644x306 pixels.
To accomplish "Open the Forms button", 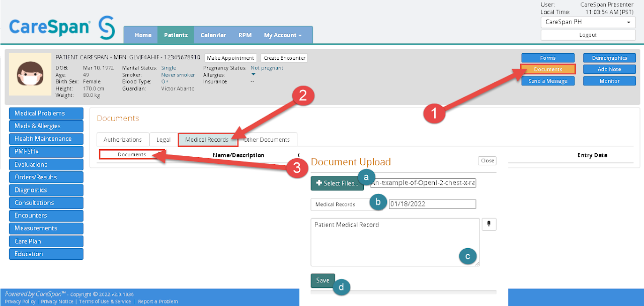I will click(x=548, y=58).
